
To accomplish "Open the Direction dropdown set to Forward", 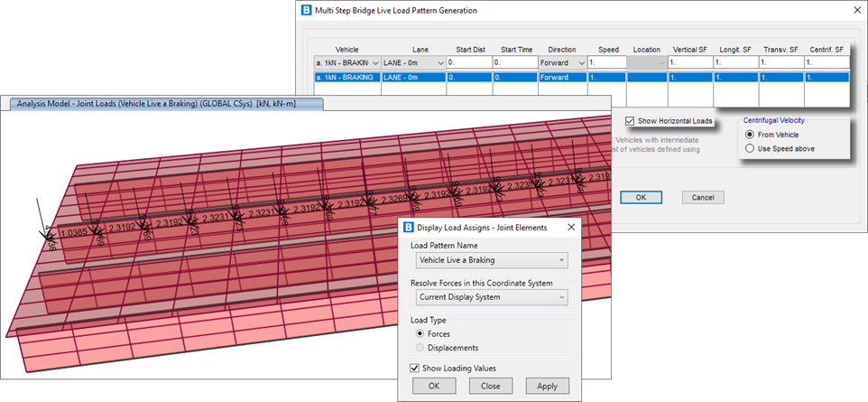I will [x=560, y=63].
